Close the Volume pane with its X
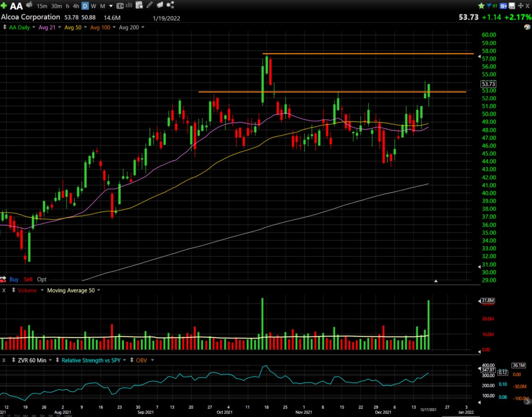Screen dimensions: 532x417 (4, 290)
